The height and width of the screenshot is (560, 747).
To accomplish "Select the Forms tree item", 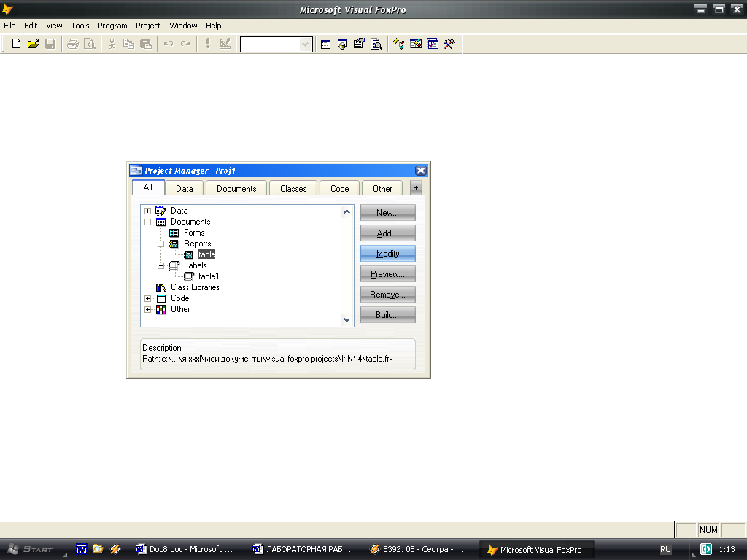I will [194, 233].
